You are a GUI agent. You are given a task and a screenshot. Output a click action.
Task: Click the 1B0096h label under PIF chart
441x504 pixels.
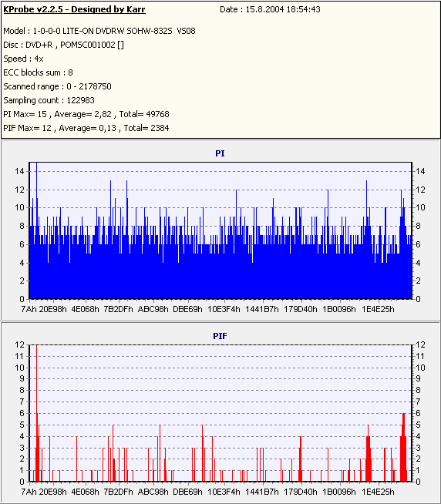[339, 492]
